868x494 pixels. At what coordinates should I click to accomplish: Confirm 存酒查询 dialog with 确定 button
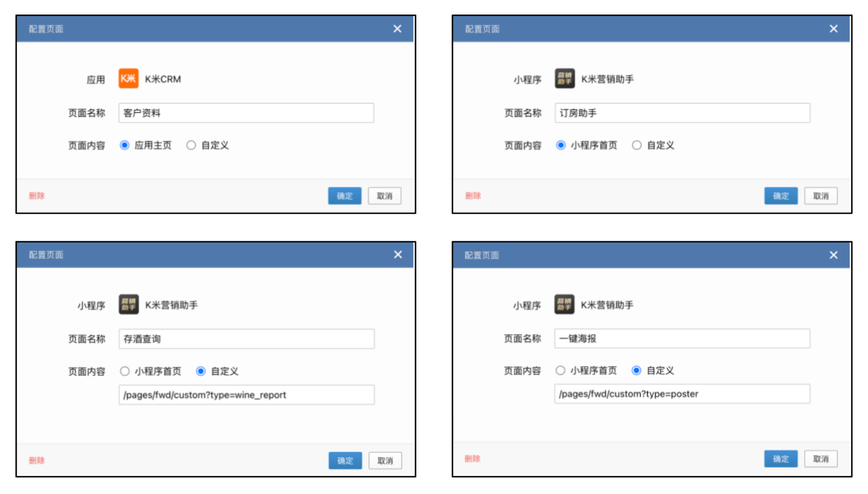click(x=345, y=460)
